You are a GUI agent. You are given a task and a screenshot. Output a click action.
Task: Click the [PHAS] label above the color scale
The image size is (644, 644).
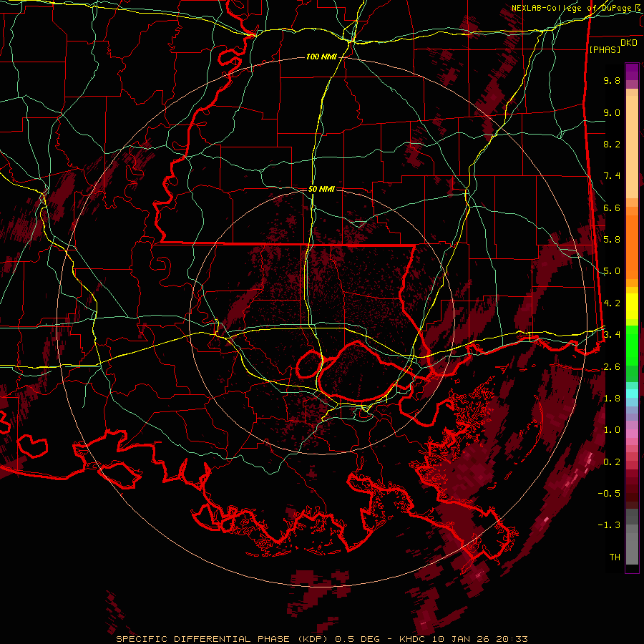tap(605, 49)
